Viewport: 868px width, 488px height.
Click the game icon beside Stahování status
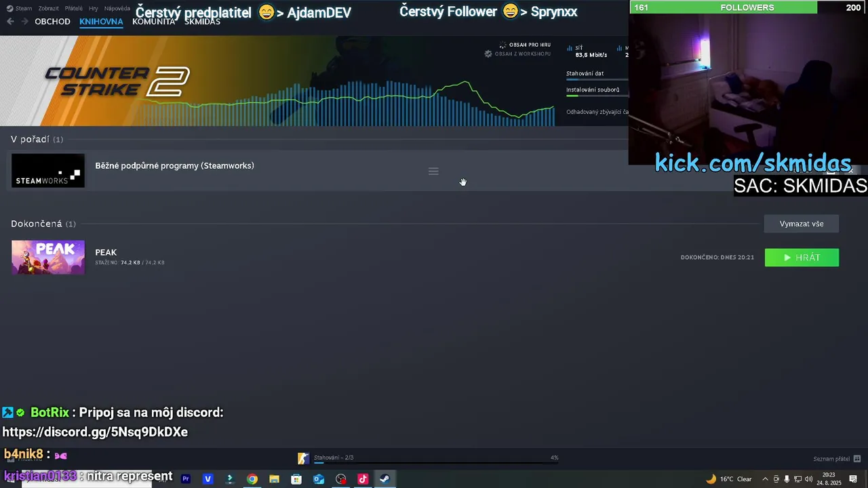coord(303,458)
